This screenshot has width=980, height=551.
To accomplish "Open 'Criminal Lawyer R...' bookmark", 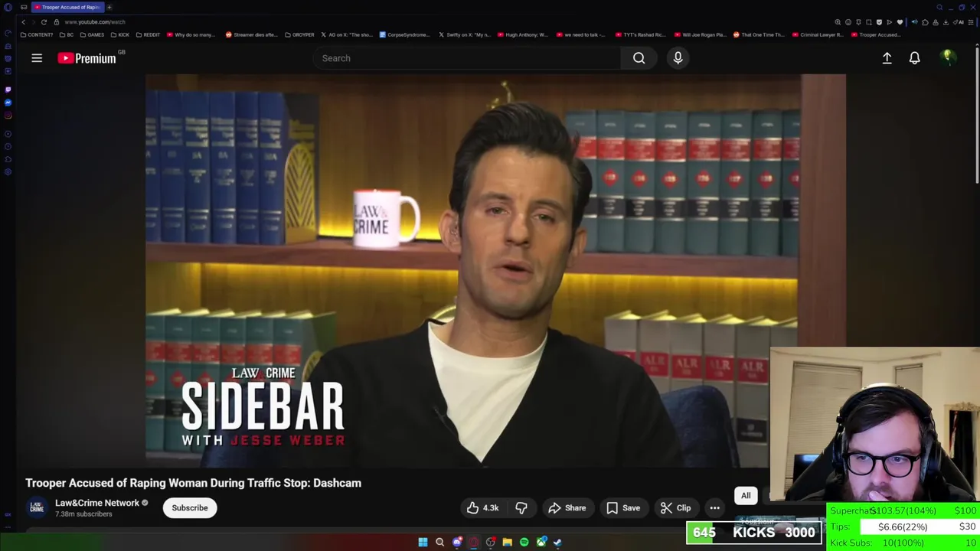I will (818, 34).
